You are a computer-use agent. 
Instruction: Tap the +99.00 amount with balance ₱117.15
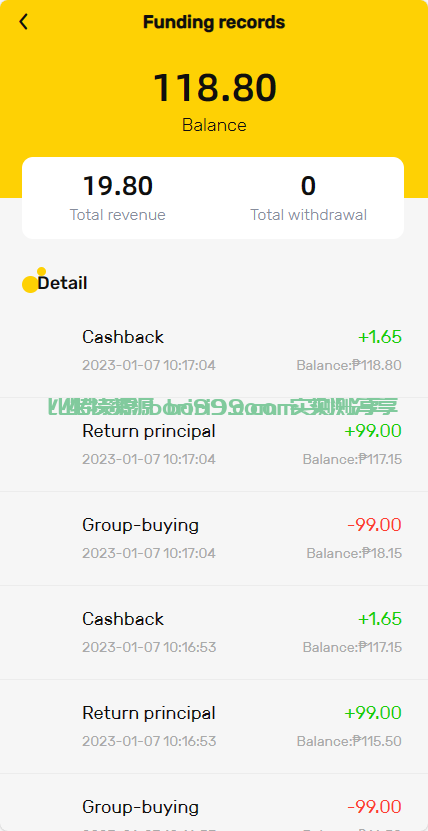point(373,431)
